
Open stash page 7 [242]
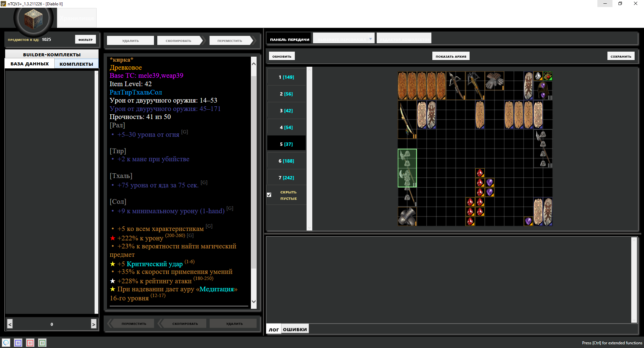(286, 178)
